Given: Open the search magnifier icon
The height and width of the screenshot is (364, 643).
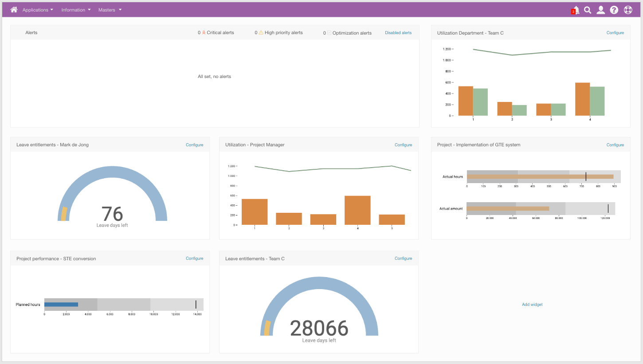Looking at the screenshot, I should point(588,10).
